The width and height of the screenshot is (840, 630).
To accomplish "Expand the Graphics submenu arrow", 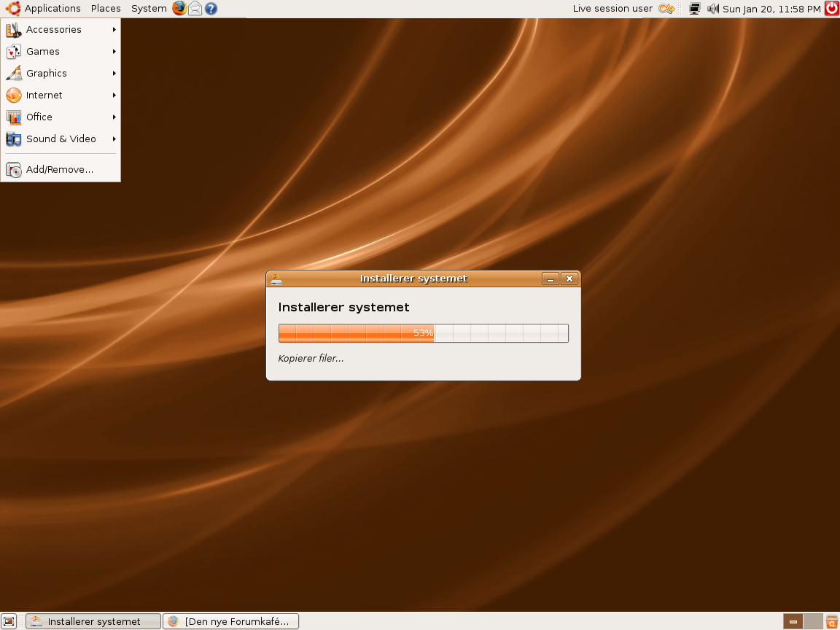I will coord(114,74).
